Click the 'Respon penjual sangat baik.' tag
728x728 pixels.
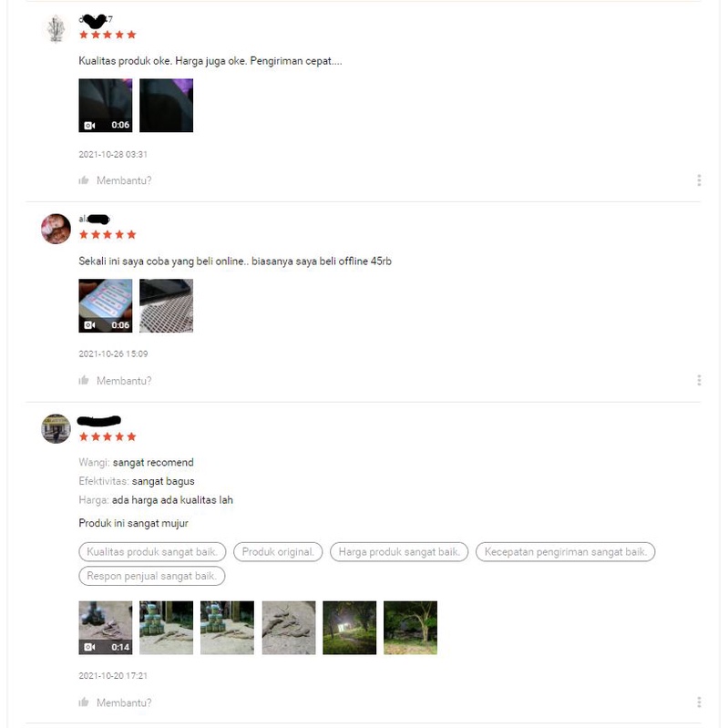152,576
